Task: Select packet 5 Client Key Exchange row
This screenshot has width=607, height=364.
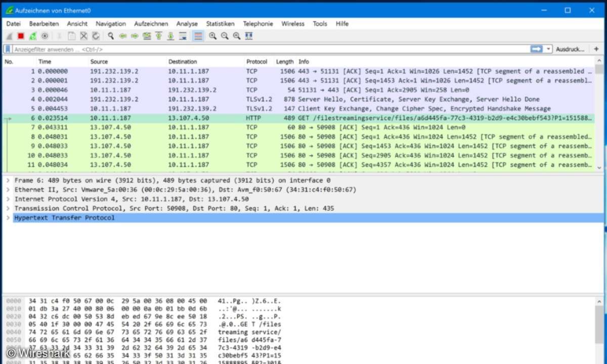Action: (x=298, y=109)
